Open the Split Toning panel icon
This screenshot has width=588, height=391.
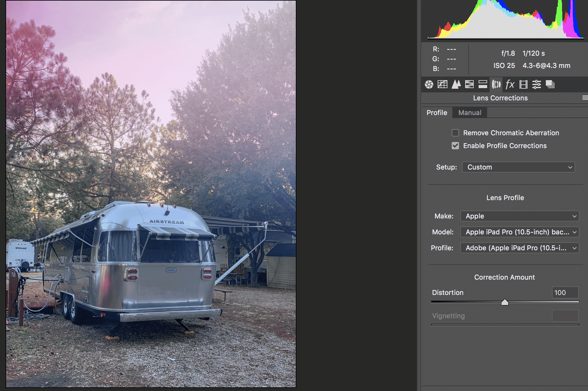[483, 84]
